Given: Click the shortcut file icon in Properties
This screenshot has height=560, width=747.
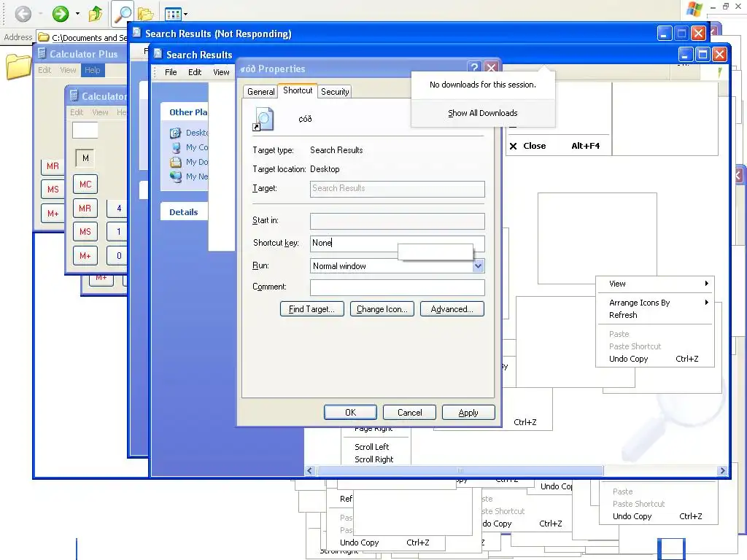Looking at the screenshot, I should pyautogui.click(x=263, y=119).
